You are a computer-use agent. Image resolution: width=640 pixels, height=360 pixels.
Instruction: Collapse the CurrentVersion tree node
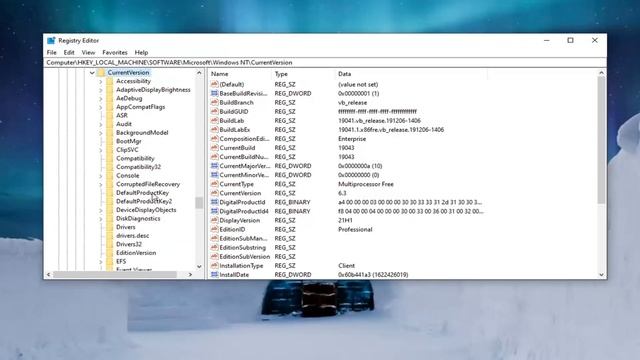[92, 73]
